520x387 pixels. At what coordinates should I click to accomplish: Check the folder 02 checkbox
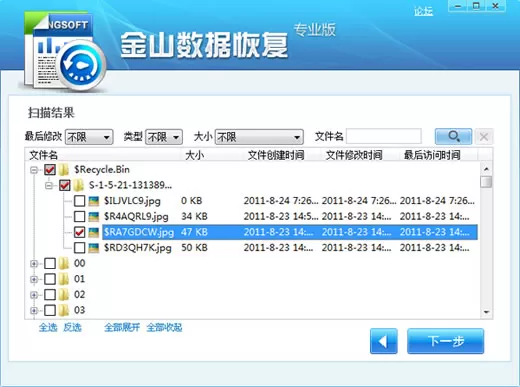point(50,295)
